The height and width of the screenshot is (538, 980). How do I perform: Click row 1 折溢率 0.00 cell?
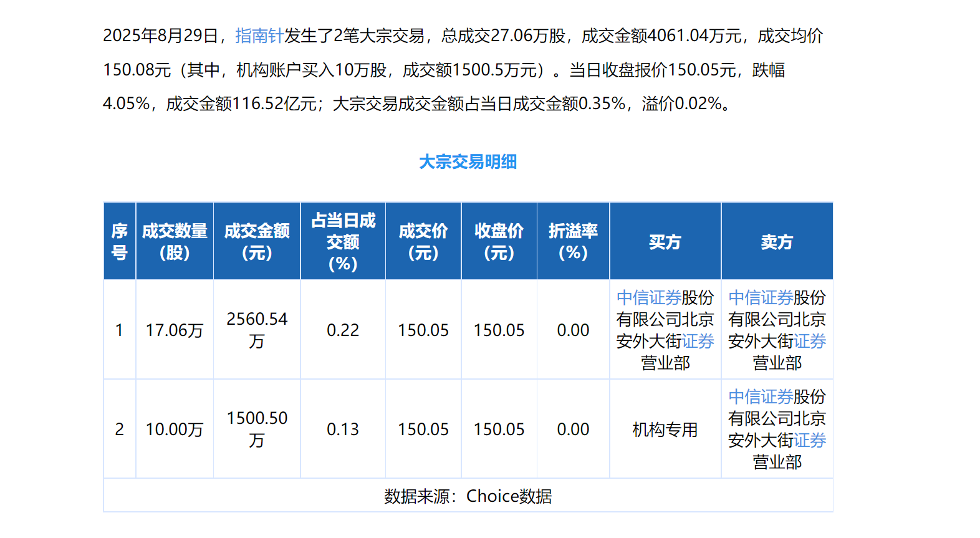[573, 330]
